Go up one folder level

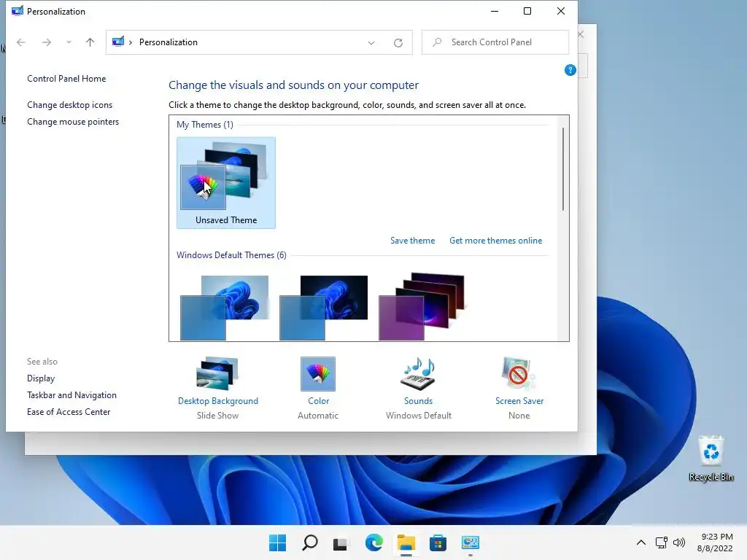pyautogui.click(x=90, y=42)
